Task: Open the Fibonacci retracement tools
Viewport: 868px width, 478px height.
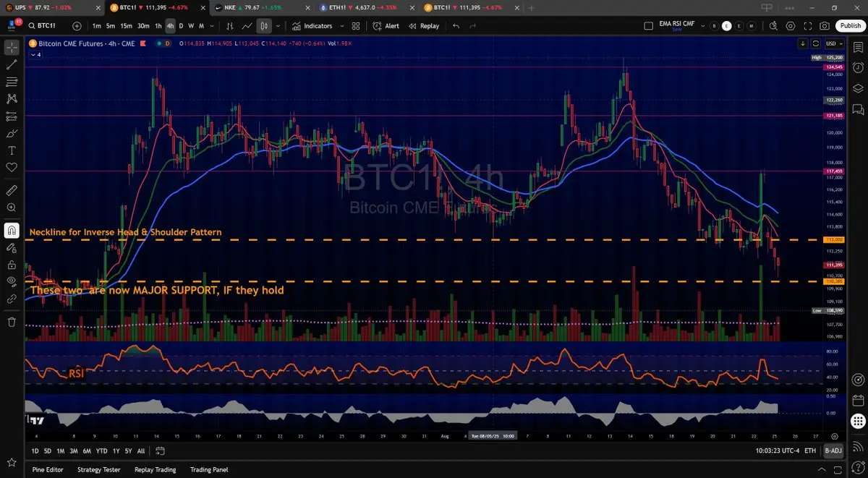Action: click(x=12, y=82)
